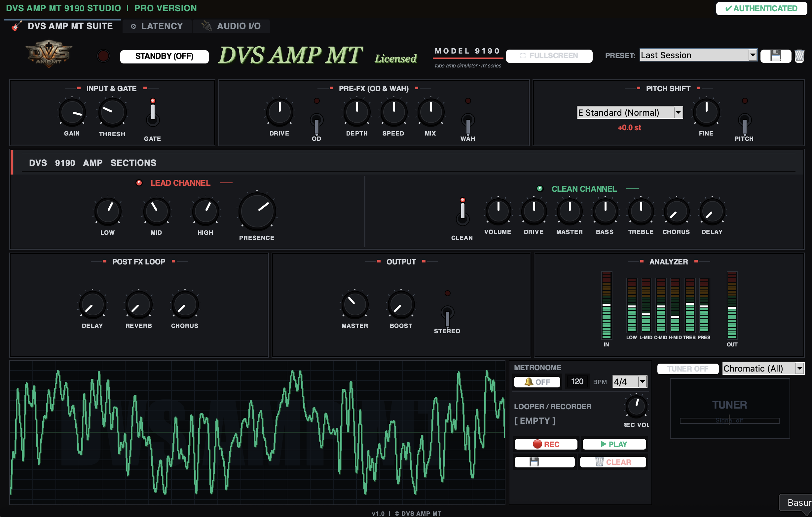Viewport: 812px width, 517px height.
Task: Click the '+0.0 st' pitch value text
Action: click(629, 128)
